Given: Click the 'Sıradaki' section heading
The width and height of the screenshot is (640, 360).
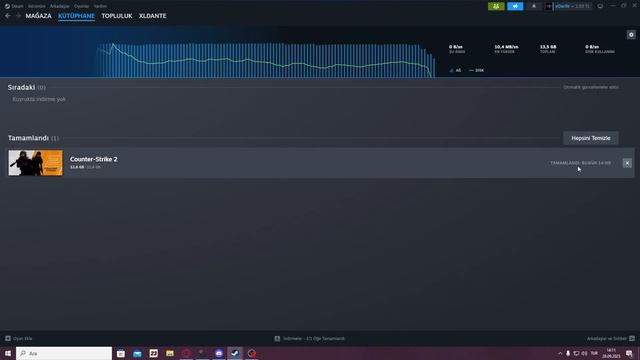Looking at the screenshot, I should pyautogui.click(x=21, y=87).
